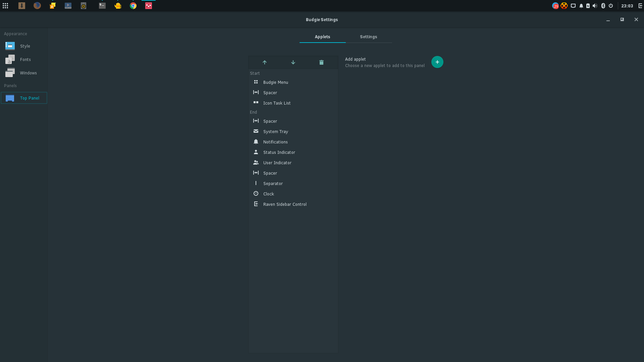Viewport: 644px width, 362px height.
Task: Select the Notifications applet row
Action: pyautogui.click(x=293, y=142)
